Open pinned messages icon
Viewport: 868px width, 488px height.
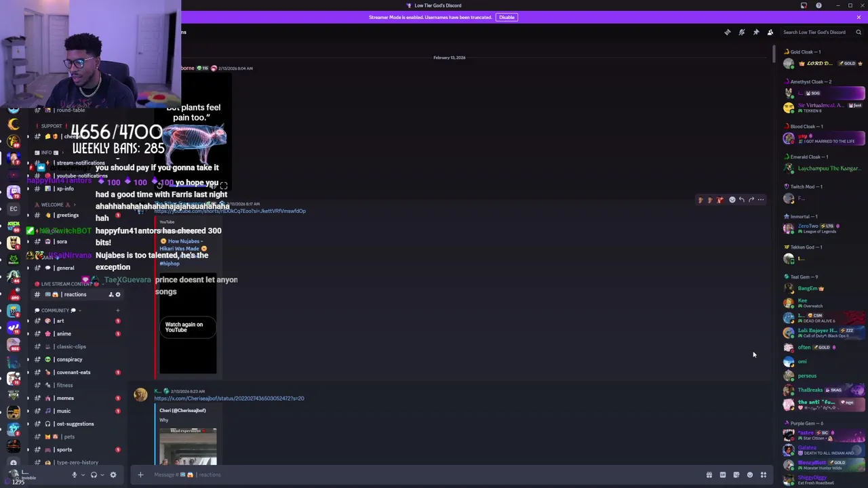point(756,32)
